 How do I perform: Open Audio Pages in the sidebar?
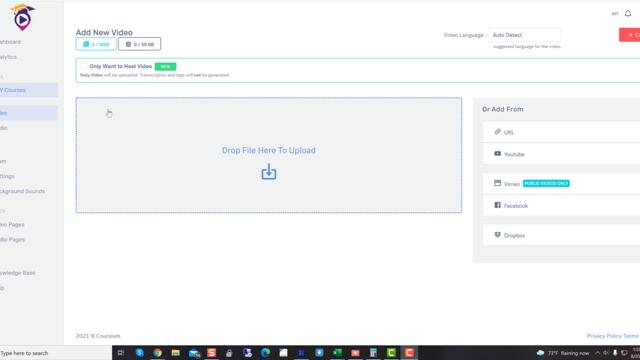[13, 240]
